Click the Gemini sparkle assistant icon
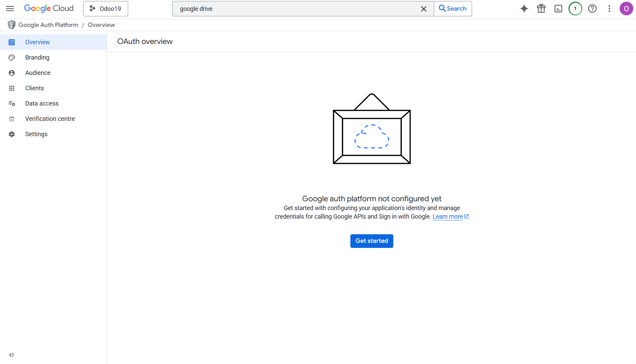Viewport: 636px width, 364px height. pyautogui.click(x=524, y=9)
